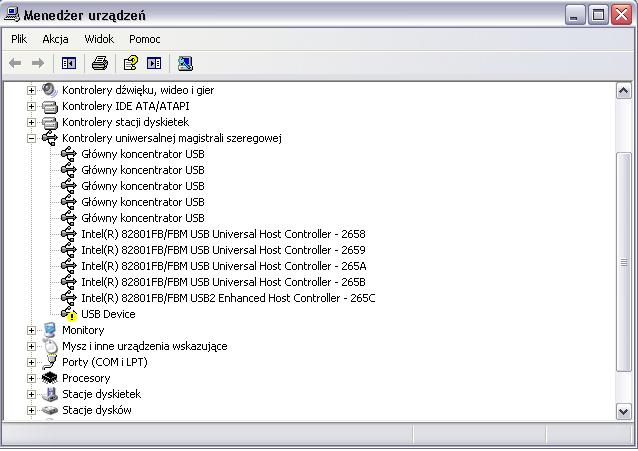Click the USB Device warning icon

coord(69,314)
